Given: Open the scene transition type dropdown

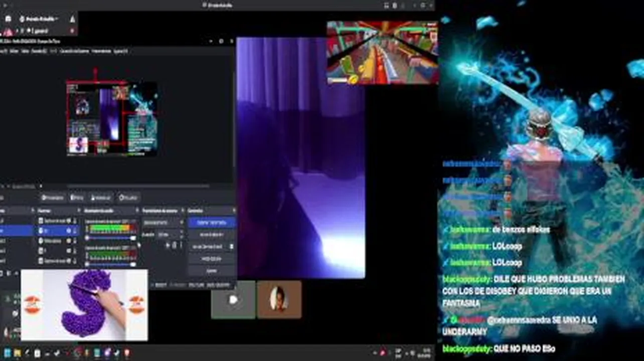Looking at the screenshot, I should [x=164, y=222].
